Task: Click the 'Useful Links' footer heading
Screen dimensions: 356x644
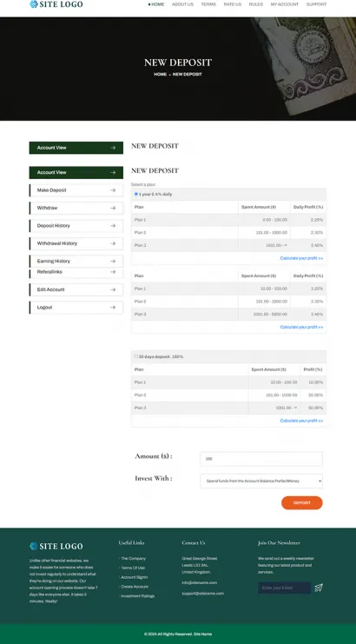Action: [131, 542]
